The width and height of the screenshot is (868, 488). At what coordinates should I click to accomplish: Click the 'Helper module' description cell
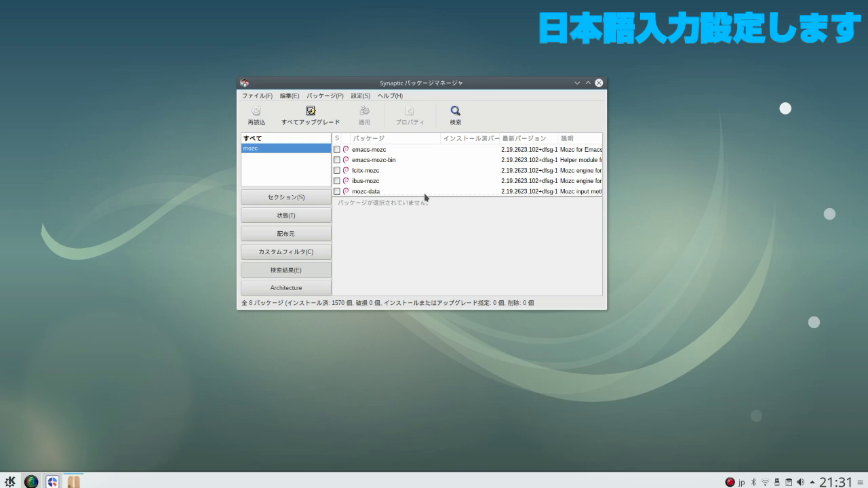point(581,160)
